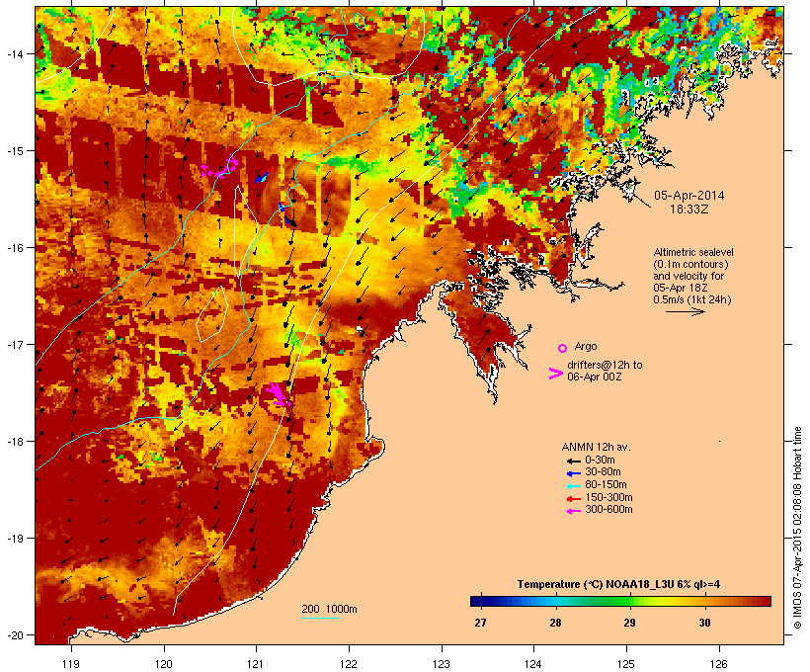
Task: Click longitude axis label 121
Action: click(x=256, y=664)
